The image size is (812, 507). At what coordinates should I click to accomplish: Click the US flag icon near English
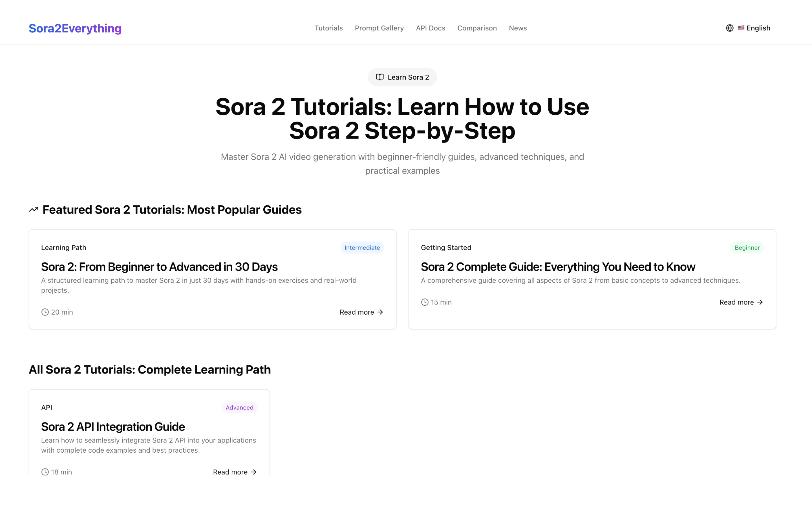742,28
